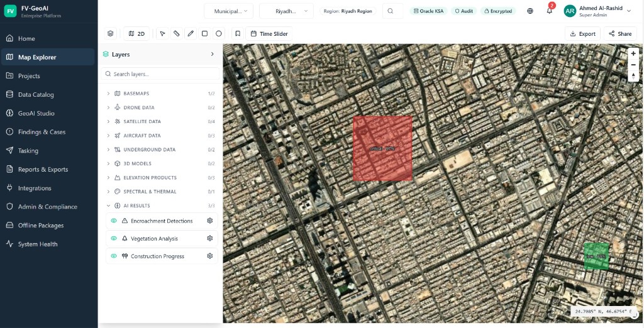644x328 pixels.
Task: Click the Export button
Action: (x=582, y=34)
